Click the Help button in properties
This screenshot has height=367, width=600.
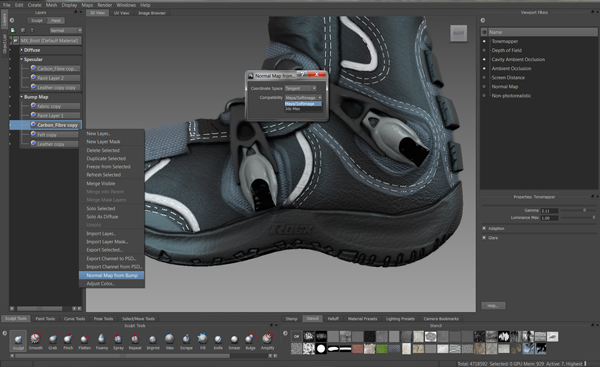[493, 305]
